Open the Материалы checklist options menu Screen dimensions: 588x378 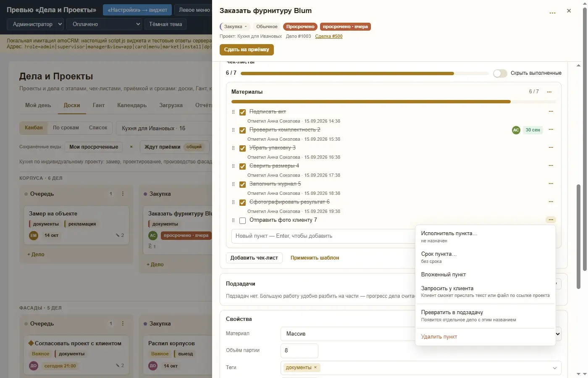coord(549,92)
